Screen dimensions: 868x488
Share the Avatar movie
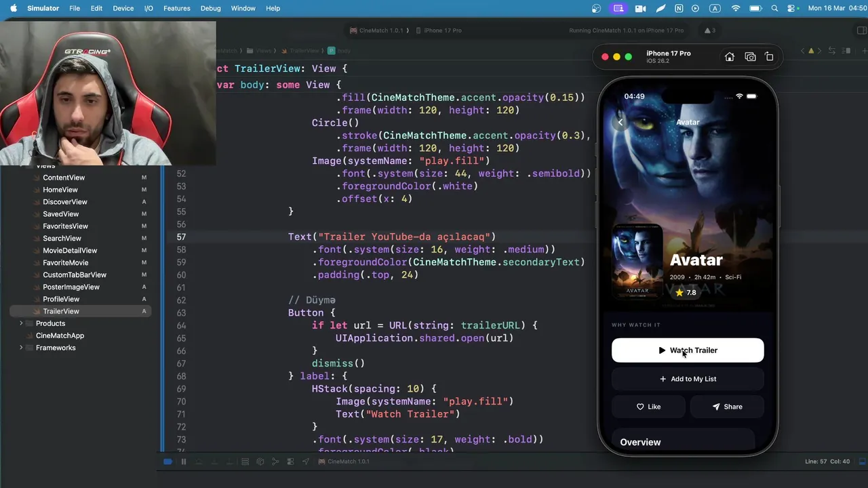coord(727,407)
